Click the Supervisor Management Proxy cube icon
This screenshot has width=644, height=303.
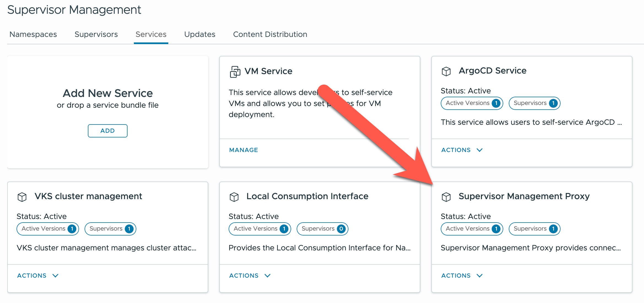(446, 196)
